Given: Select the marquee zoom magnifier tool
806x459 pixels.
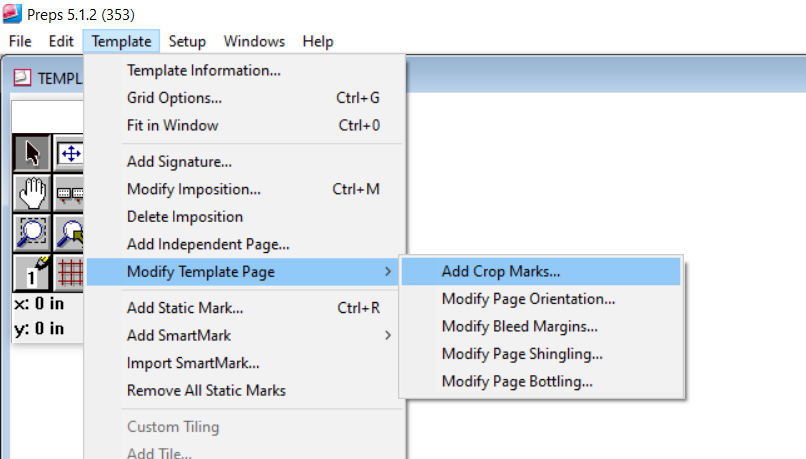Looking at the screenshot, I should [x=32, y=233].
